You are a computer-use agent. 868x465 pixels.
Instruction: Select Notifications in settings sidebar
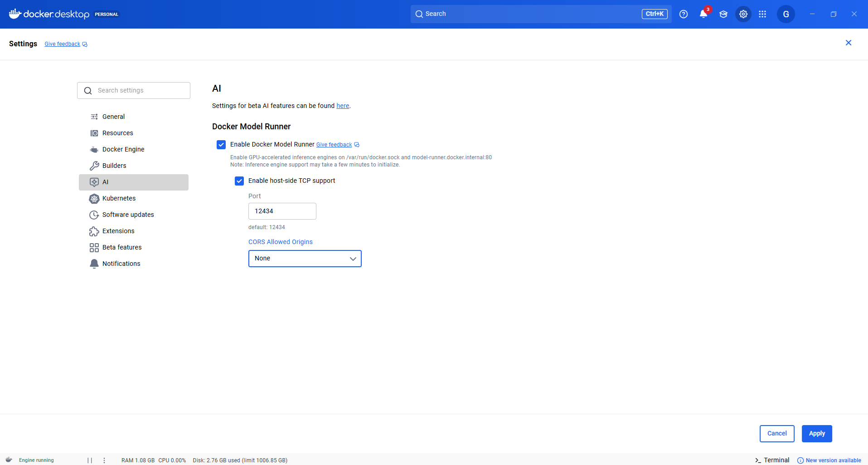134,264
